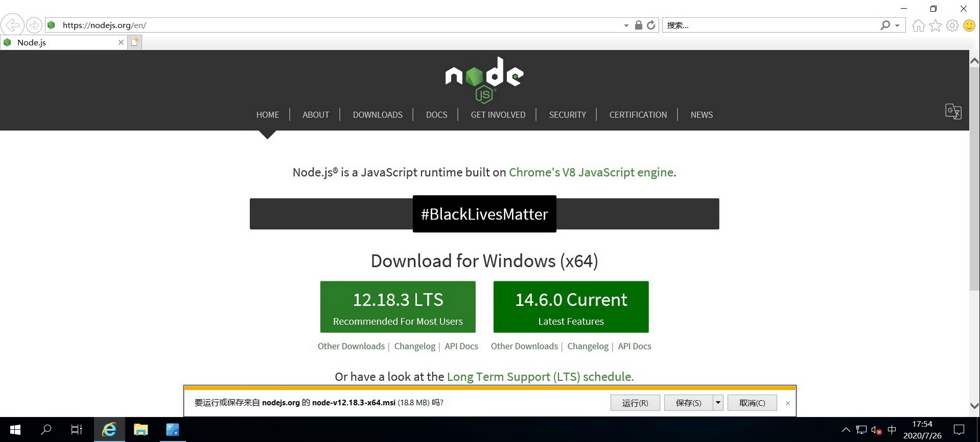Switch the Chinese input method indicator
This screenshot has height=442, width=980.
click(x=892, y=430)
